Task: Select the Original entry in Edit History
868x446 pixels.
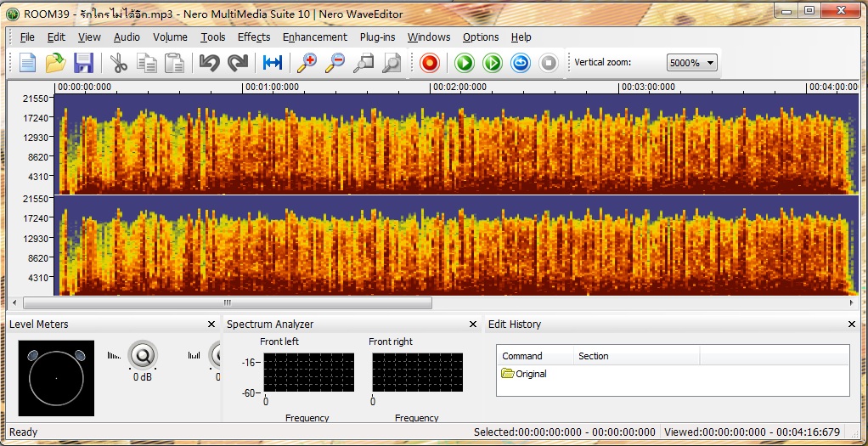Action: coord(530,374)
